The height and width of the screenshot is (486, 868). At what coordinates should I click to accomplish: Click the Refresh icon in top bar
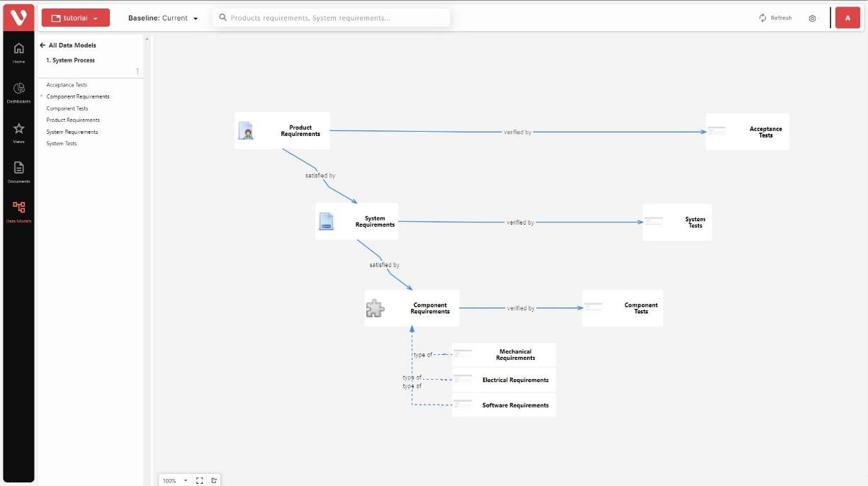click(x=762, y=18)
